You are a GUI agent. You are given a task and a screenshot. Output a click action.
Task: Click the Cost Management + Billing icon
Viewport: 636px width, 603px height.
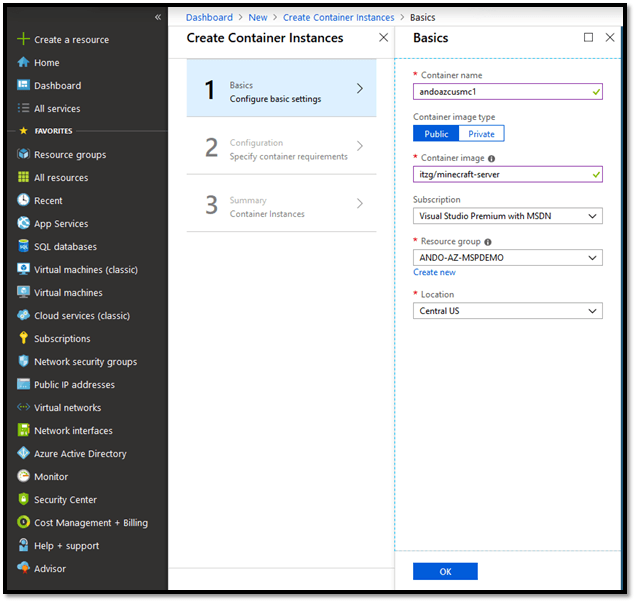[x=23, y=522]
